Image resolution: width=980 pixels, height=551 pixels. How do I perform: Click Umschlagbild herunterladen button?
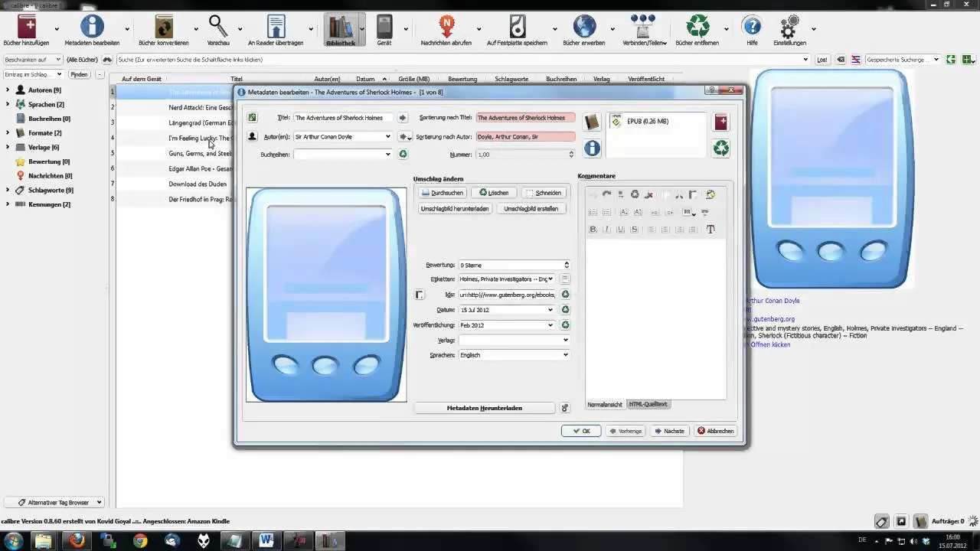click(x=455, y=208)
